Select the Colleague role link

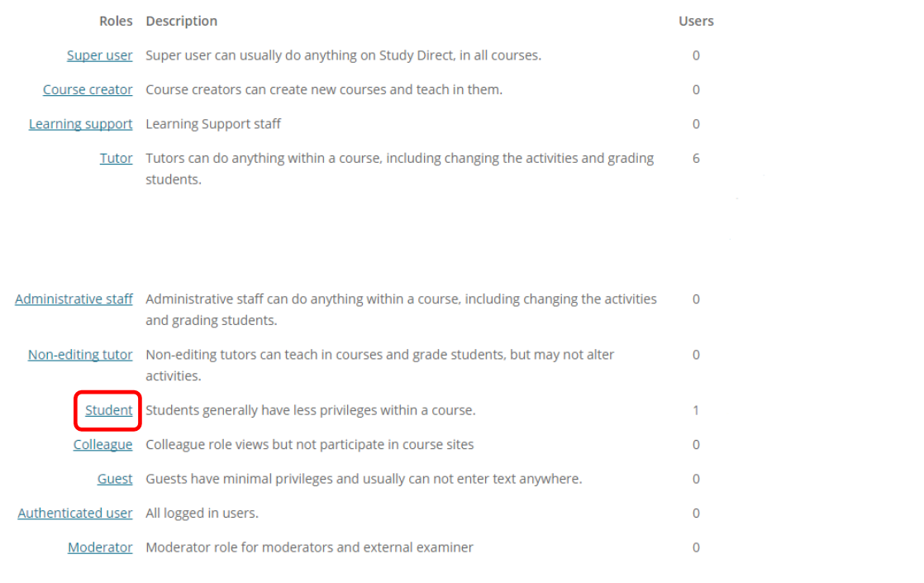pos(103,444)
